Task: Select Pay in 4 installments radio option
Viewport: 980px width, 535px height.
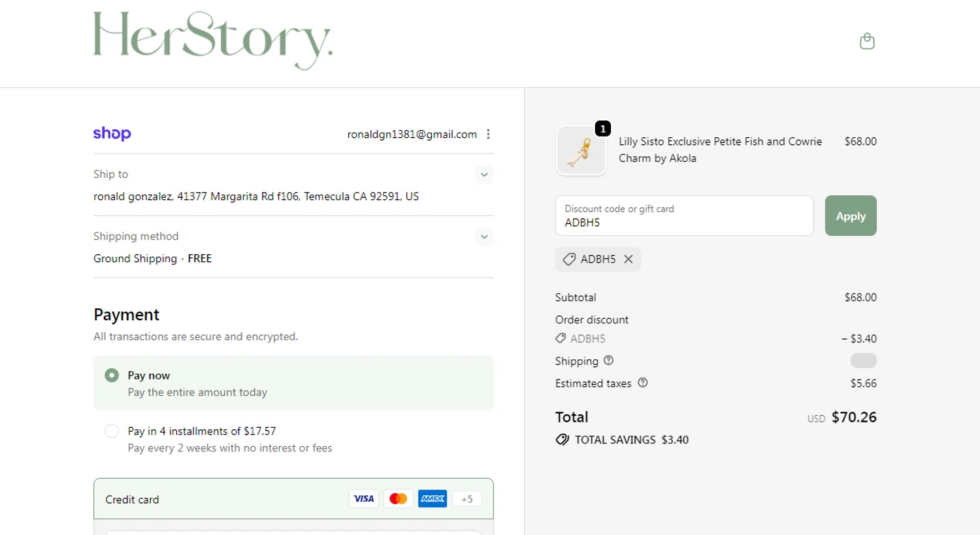Action: tap(112, 431)
